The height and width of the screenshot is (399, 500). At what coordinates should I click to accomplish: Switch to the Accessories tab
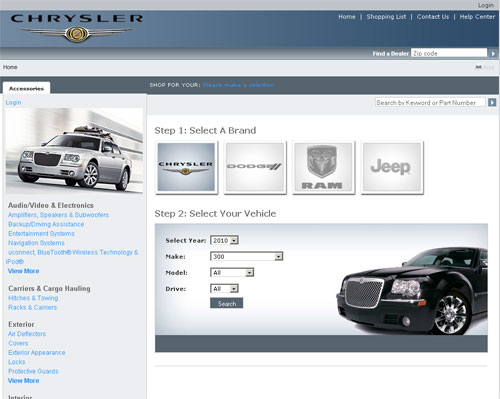(x=26, y=88)
